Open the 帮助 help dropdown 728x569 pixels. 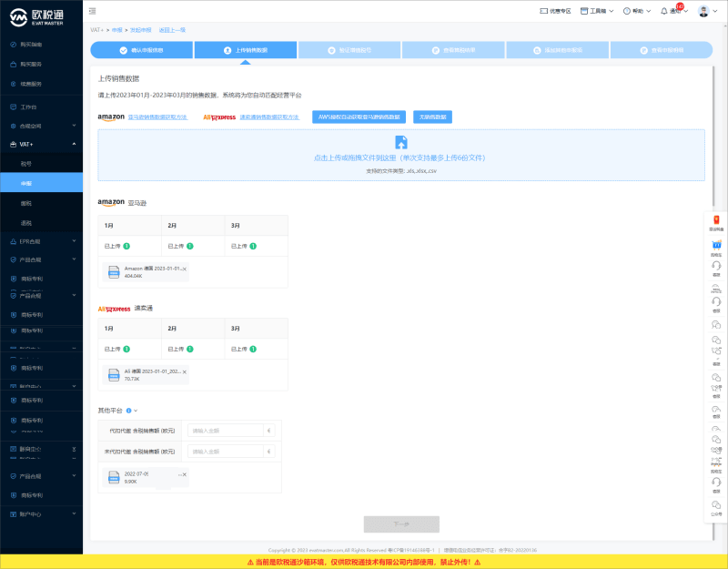637,11
